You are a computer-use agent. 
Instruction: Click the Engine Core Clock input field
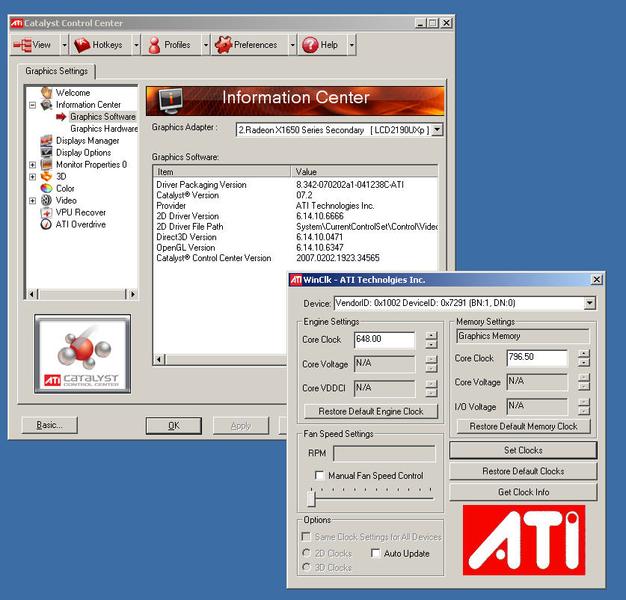(x=384, y=340)
